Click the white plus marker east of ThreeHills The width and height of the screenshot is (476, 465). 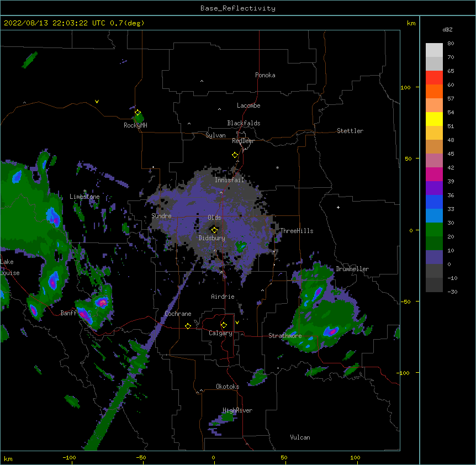point(338,207)
